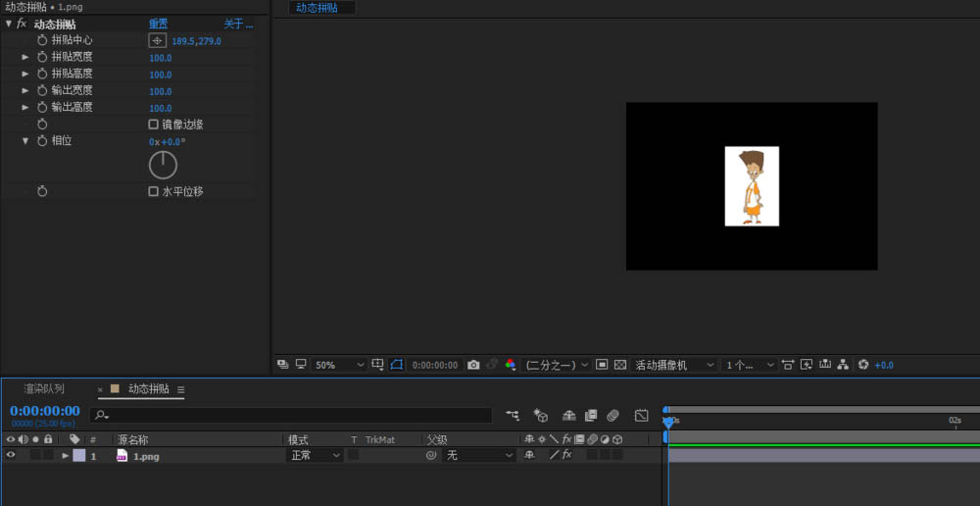Open the composition flowchart icon in viewer
Screen dimensions: 980x506
click(843, 365)
